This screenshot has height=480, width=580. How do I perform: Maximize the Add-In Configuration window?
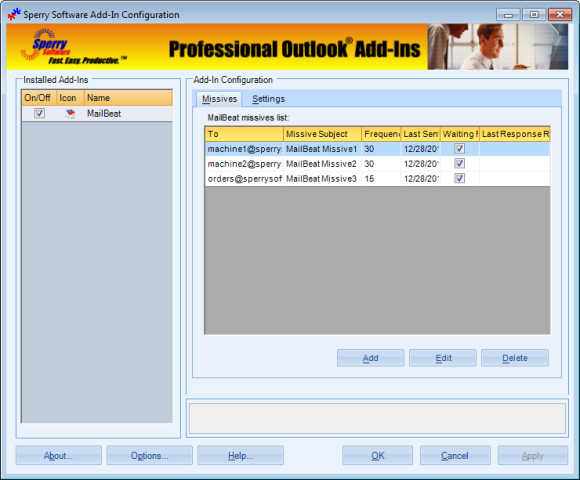534,15
